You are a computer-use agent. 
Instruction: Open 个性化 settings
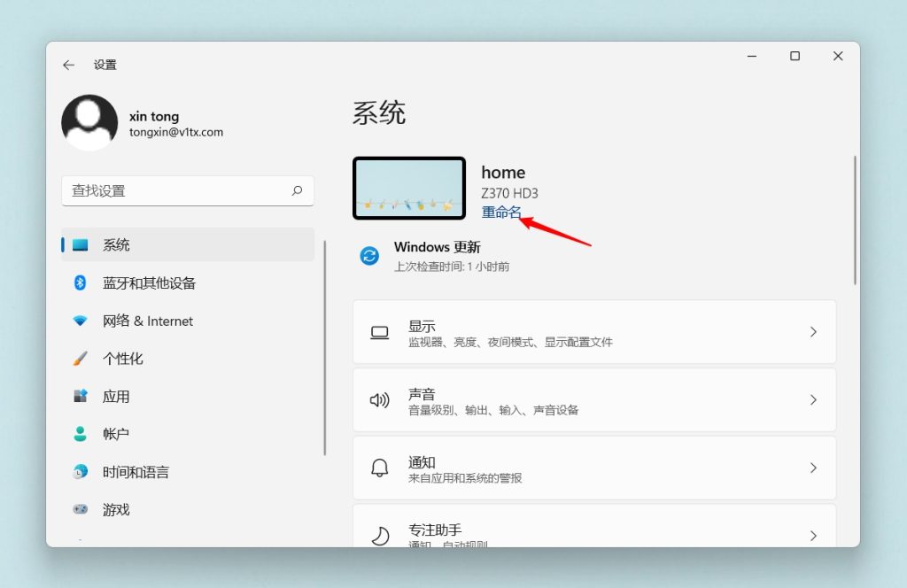[188, 359]
